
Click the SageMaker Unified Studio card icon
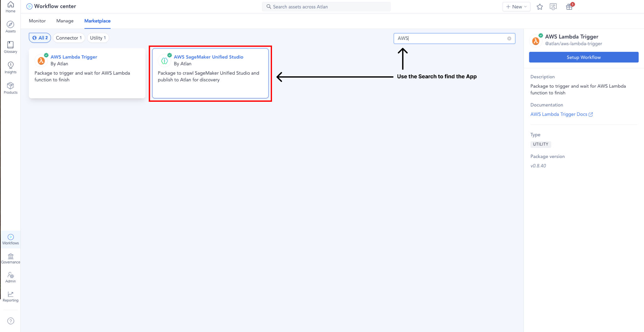click(164, 60)
